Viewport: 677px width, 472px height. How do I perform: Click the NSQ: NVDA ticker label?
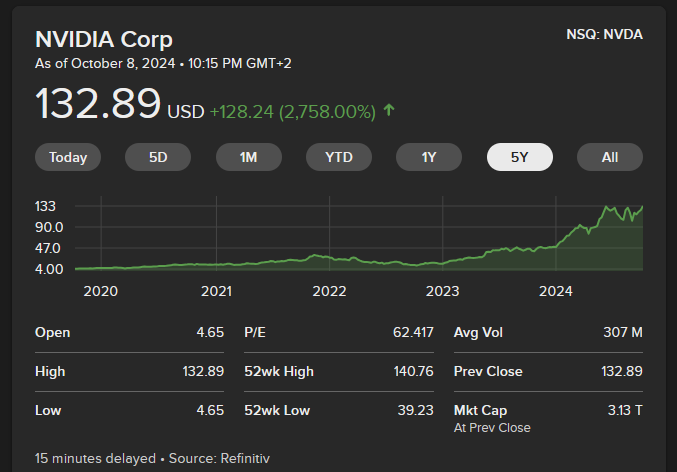pos(604,34)
